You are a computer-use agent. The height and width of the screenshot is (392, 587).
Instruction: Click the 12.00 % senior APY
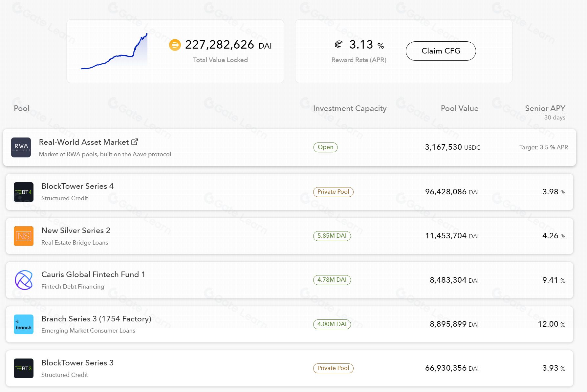click(x=552, y=324)
